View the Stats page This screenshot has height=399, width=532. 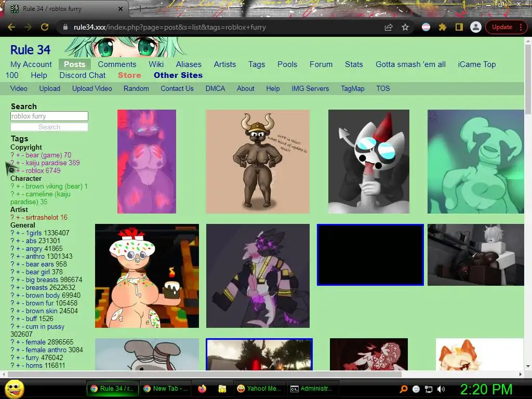[x=354, y=64]
